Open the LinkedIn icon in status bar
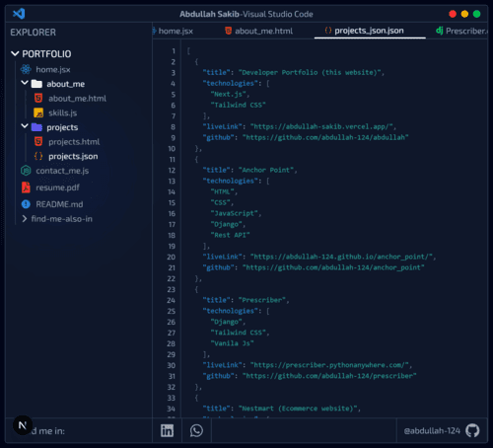This screenshot has height=448, width=493. 167,430
